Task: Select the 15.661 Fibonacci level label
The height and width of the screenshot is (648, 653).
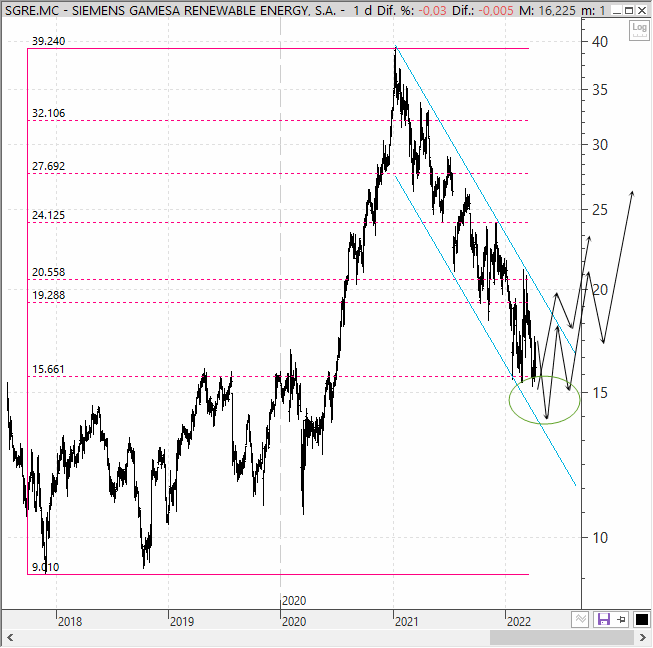Action: pos(49,369)
